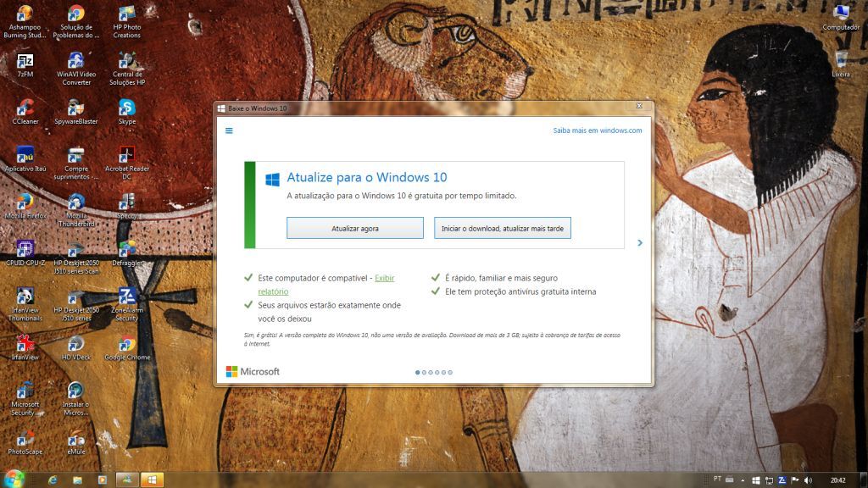
Task: Click the PT language indicator
Action: pyautogui.click(x=717, y=480)
